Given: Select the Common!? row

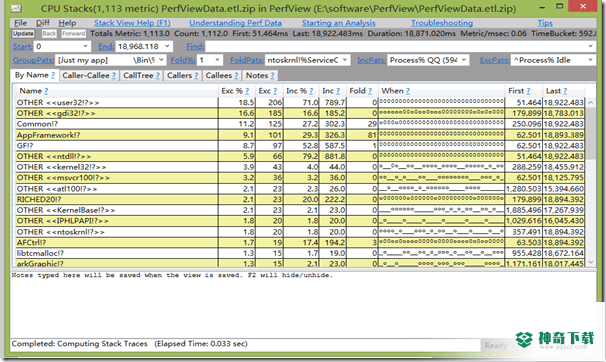Looking at the screenshot, I should 300,124.
